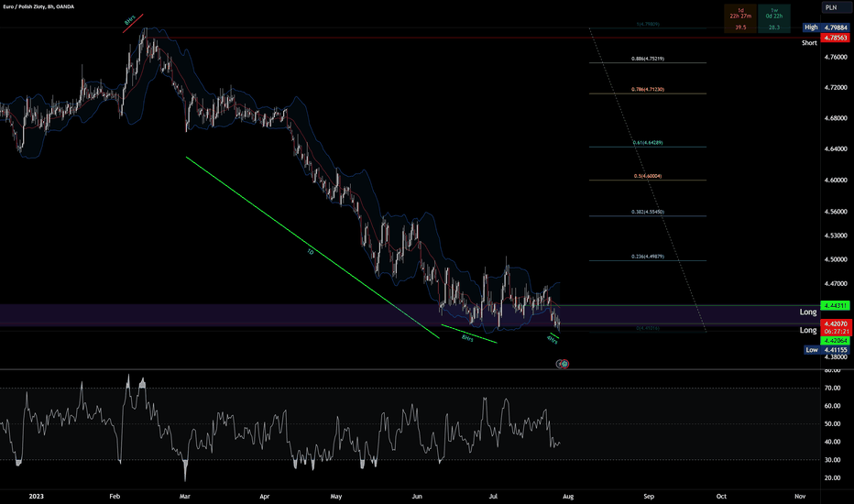The height and width of the screenshot is (504, 854).
Task: Click the green 8Hrs trendline label near July lows
Action: [467, 338]
